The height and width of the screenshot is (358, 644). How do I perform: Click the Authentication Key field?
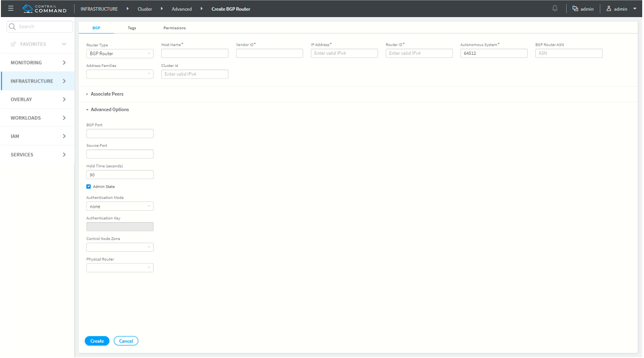click(120, 227)
